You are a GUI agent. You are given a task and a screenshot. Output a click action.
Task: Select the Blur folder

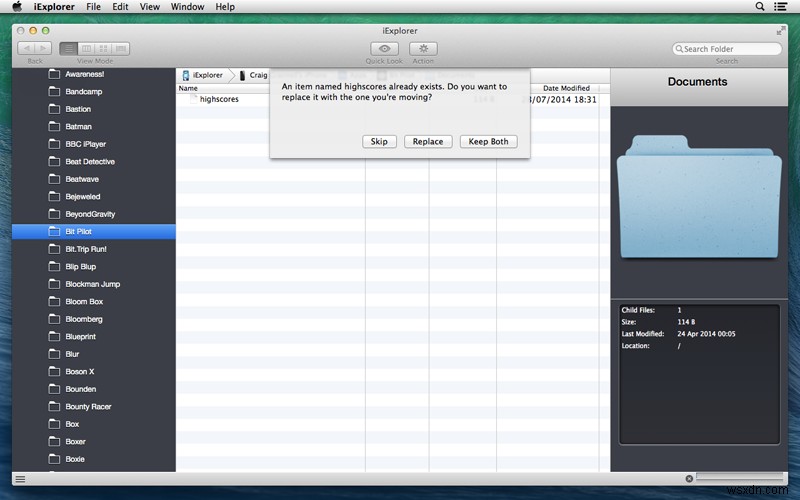(94, 354)
